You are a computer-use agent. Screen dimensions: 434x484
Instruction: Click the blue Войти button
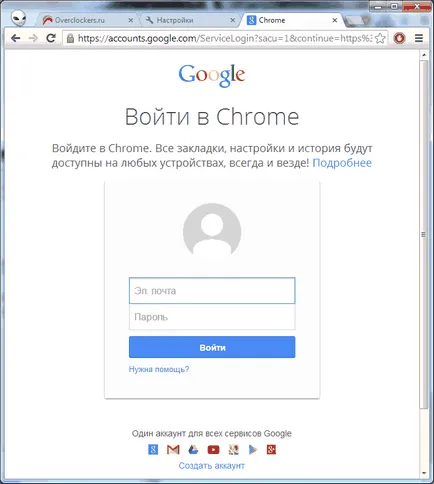coord(212,347)
